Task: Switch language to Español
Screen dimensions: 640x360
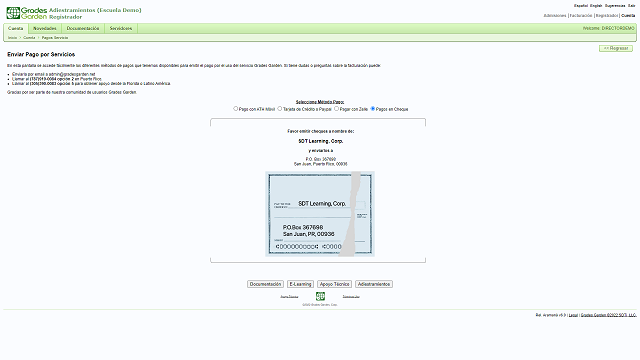Action: [x=581, y=6]
